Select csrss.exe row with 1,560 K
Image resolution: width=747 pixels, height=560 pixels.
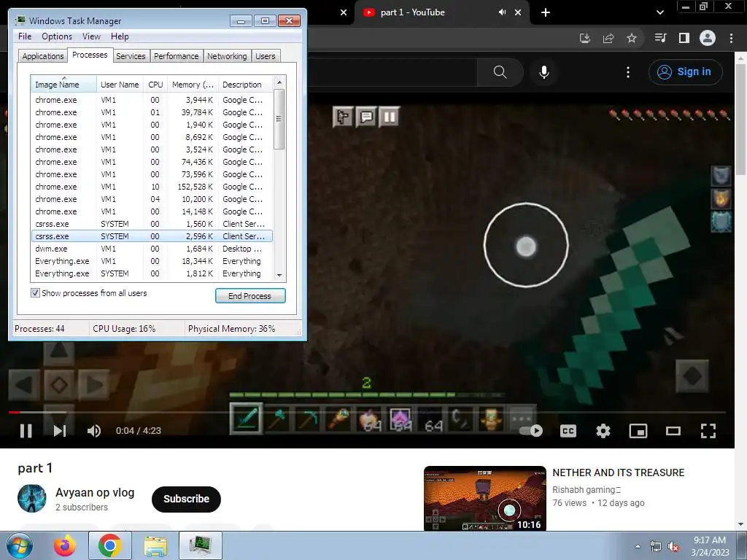pos(152,224)
